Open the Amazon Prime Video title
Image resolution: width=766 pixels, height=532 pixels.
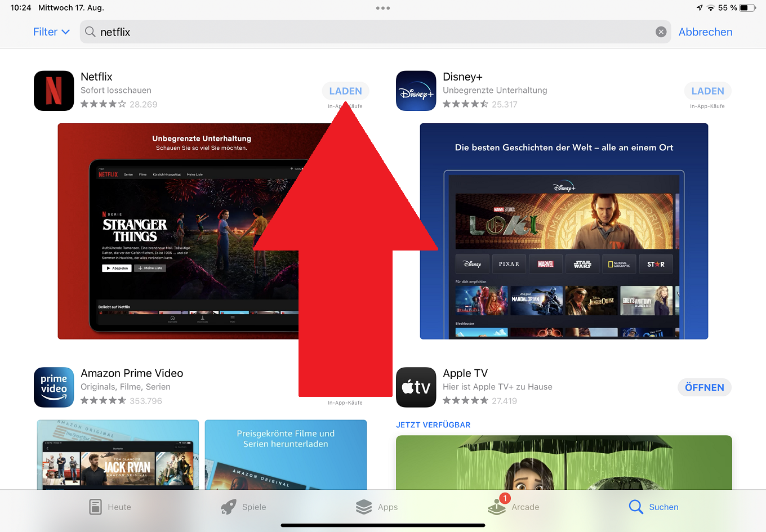pyautogui.click(x=132, y=373)
